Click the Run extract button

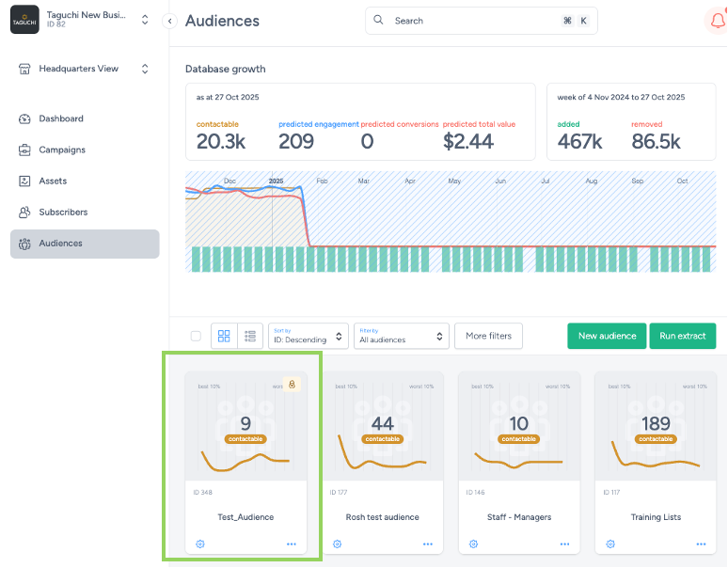(682, 336)
